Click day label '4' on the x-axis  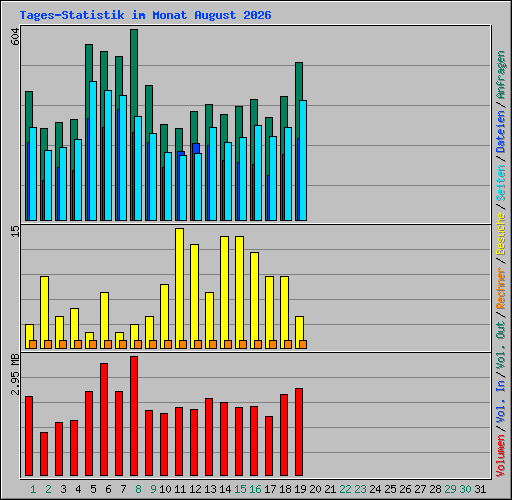click(78, 489)
